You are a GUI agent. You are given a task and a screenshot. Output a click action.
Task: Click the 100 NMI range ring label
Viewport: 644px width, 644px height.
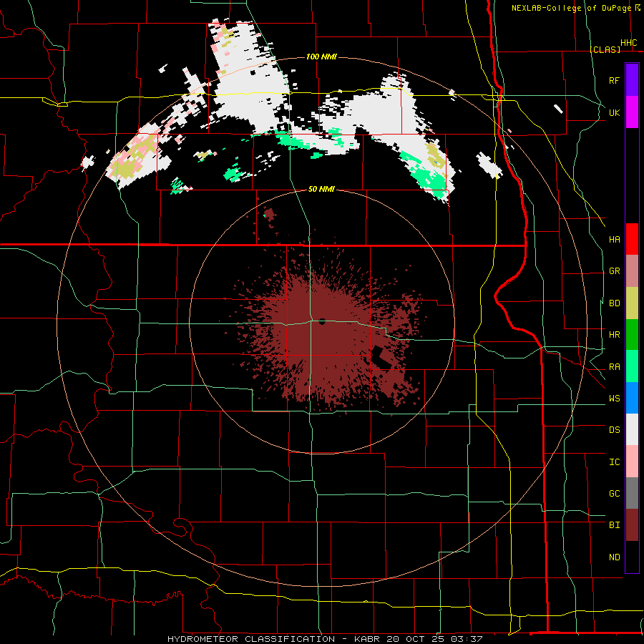(x=321, y=57)
